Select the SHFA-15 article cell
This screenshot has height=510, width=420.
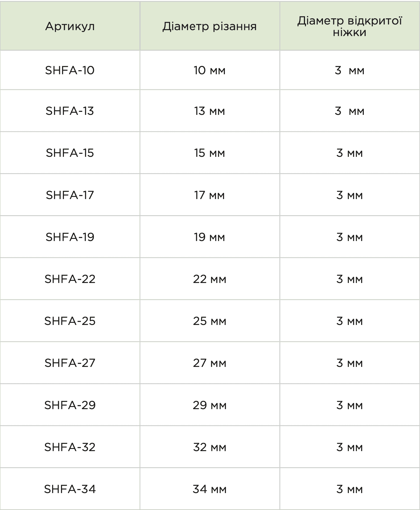pos(70,153)
